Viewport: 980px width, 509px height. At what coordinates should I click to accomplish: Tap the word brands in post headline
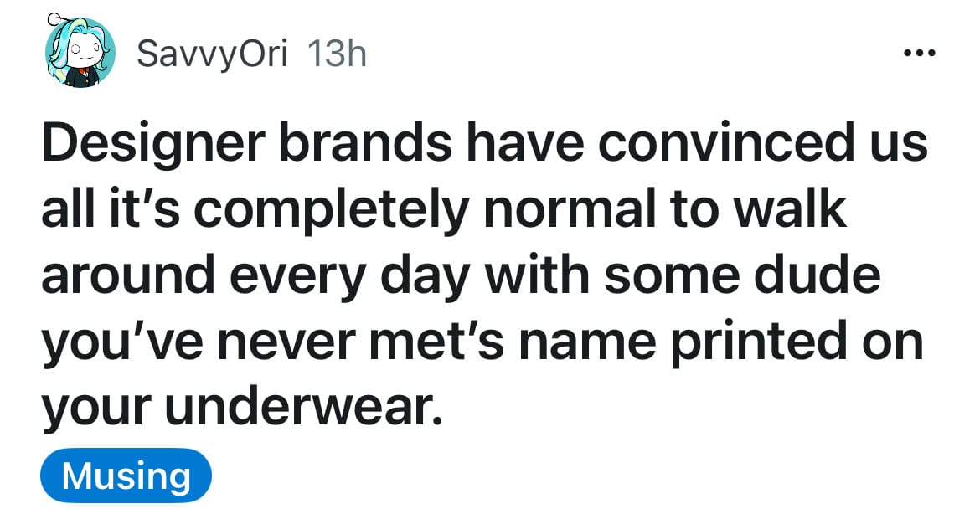tap(365, 144)
